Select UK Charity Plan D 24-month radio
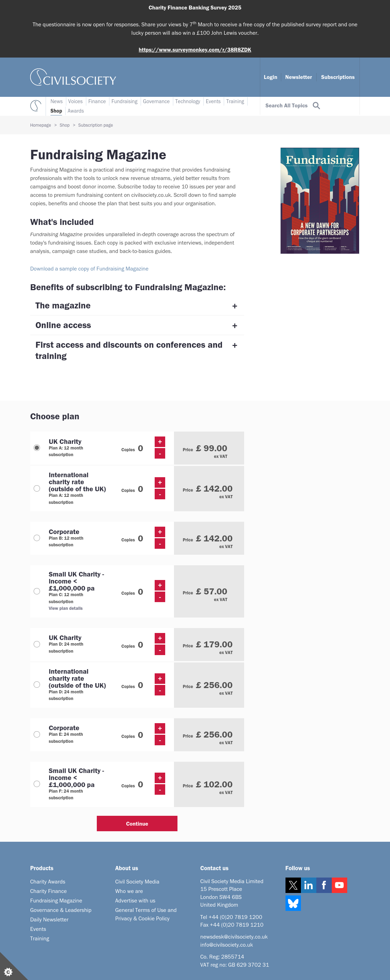Viewport: 390px width, 980px height. tap(37, 644)
